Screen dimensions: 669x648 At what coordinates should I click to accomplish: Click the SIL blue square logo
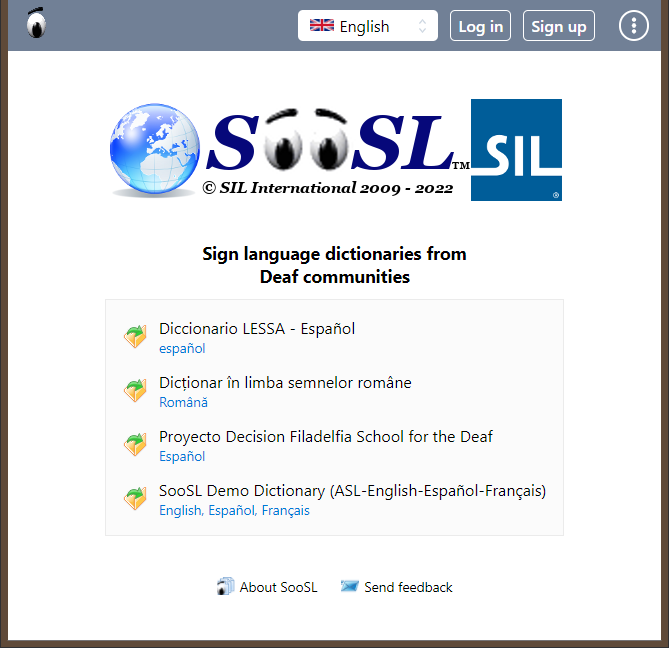(516, 150)
